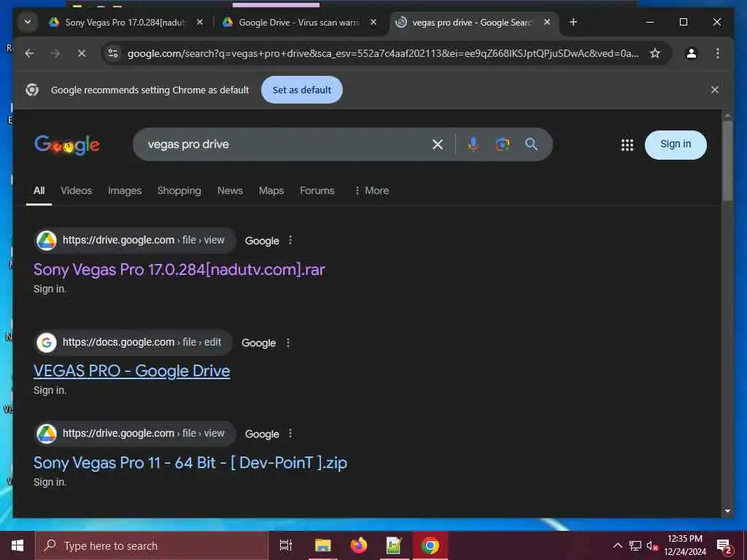Screen dimensions: 747x560
Task: Clear the search query with the X
Action: click(438, 144)
